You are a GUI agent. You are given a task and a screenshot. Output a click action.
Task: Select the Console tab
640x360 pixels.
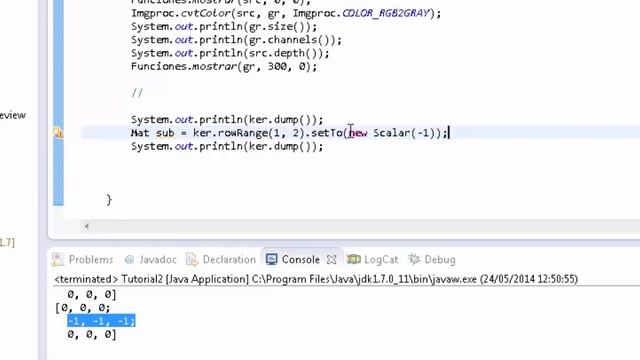coord(301,260)
